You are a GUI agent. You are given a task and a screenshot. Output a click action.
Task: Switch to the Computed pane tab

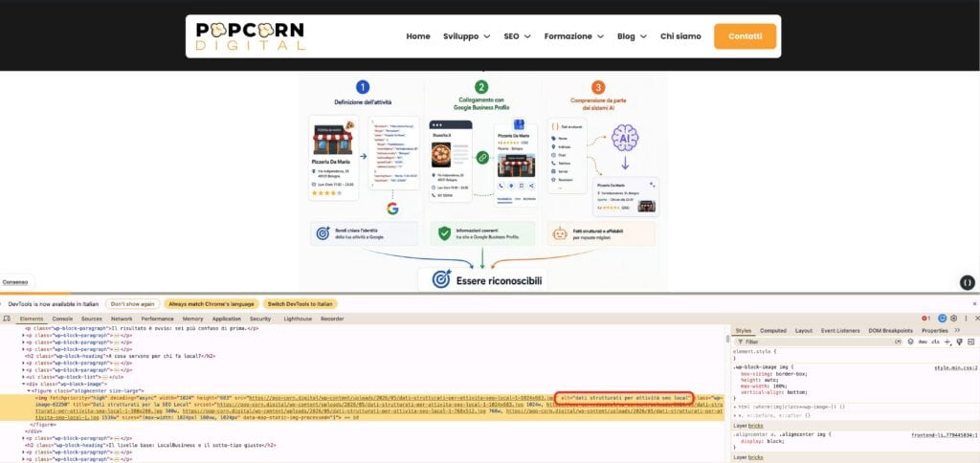coord(773,331)
